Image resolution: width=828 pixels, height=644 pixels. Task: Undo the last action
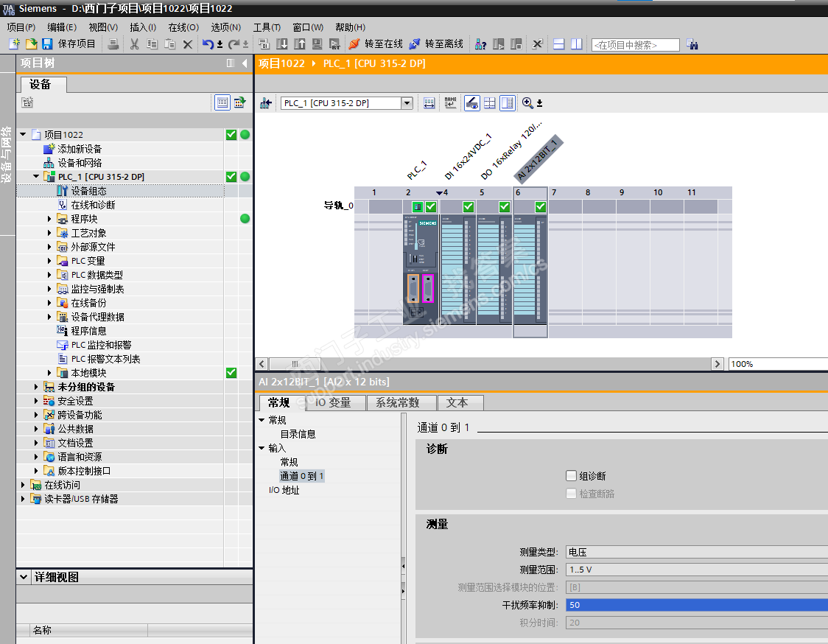(x=208, y=44)
